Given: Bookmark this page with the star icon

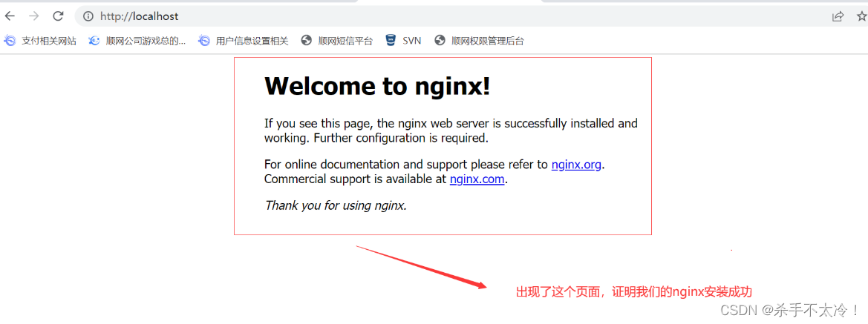Looking at the screenshot, I should (862, 16).
